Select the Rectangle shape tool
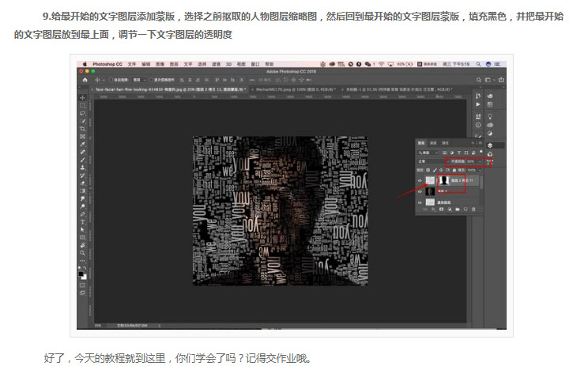588x366 pixels. click(x=82, y=237)
